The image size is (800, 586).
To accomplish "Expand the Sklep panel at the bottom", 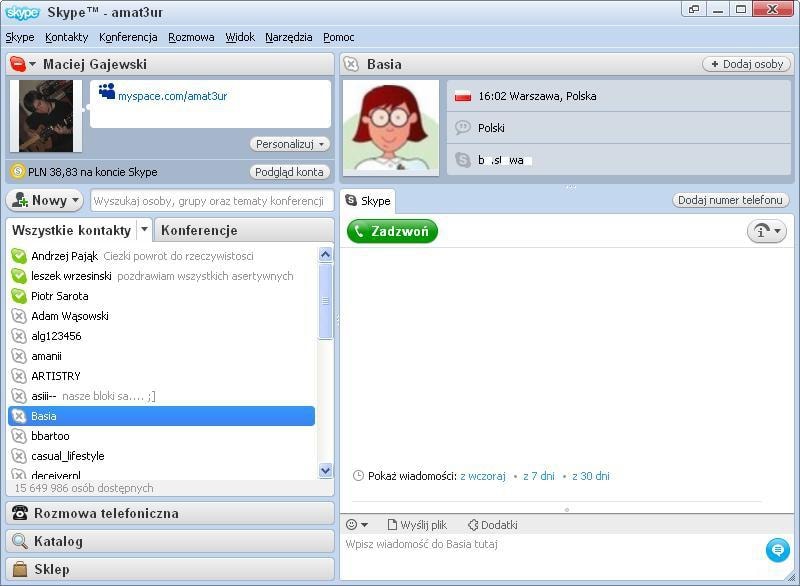I will (170, 568).
